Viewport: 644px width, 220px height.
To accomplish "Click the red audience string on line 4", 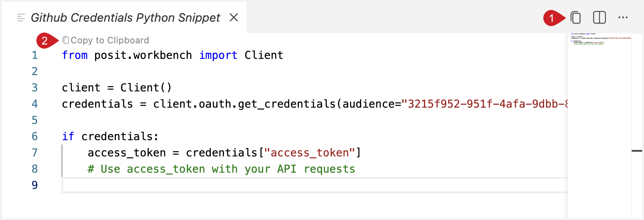I will [x=485, y=104].
